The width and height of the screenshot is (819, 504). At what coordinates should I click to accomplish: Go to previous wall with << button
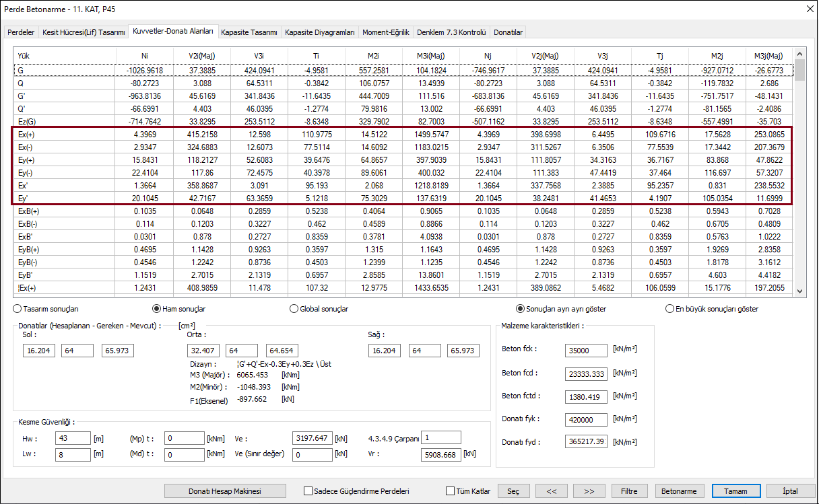[551, 491]
